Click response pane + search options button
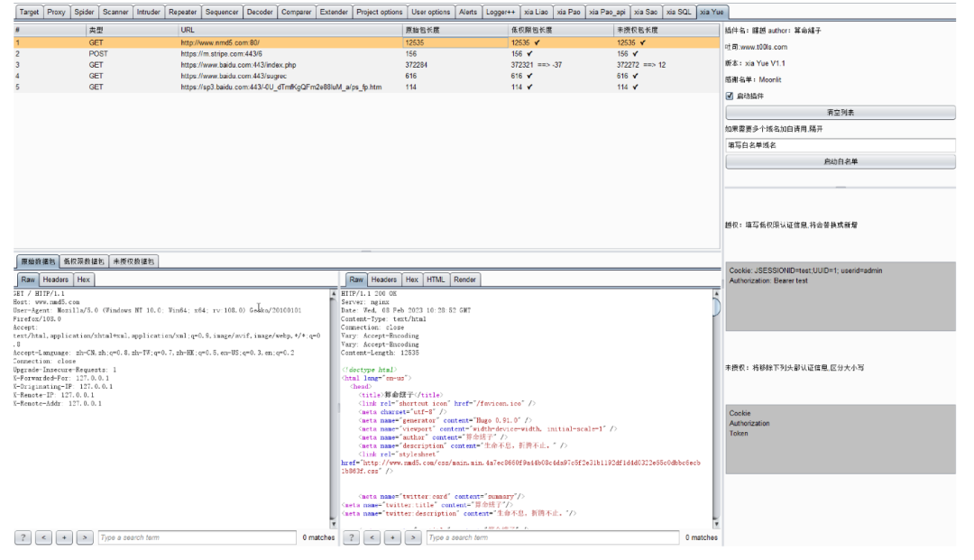The height and width of the screenshot is (560, 974). pos(392,537)
